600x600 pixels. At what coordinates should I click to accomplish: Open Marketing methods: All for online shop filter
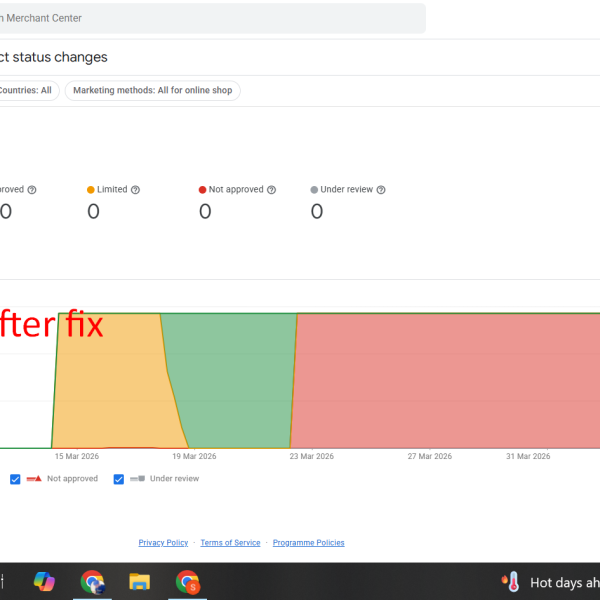(x=153, y=91)
